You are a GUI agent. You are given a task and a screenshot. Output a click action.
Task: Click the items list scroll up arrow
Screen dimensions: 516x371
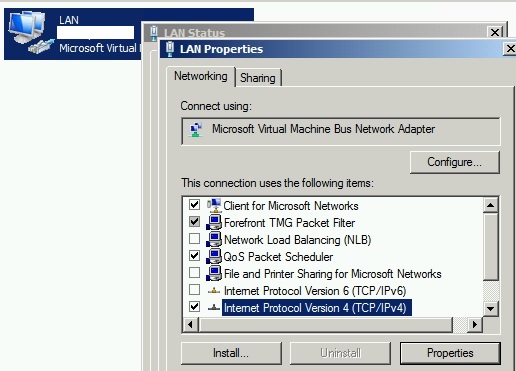[x=490, y=205]
